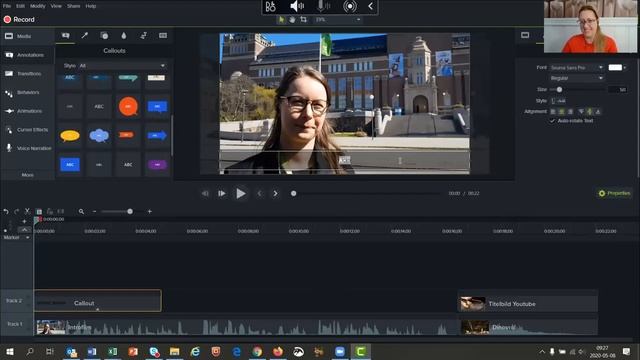Select the yellow oval speech bubble callout
Screen dimensions: 640x360
click(x=70, y=136)
